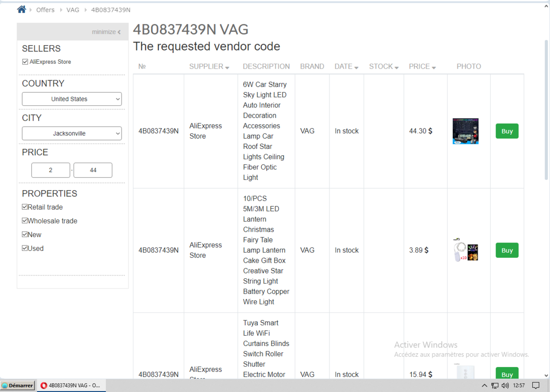Toggle the Retail trade checkbox
The width and height of the screenshot is (550, 392).
point(25,207)
